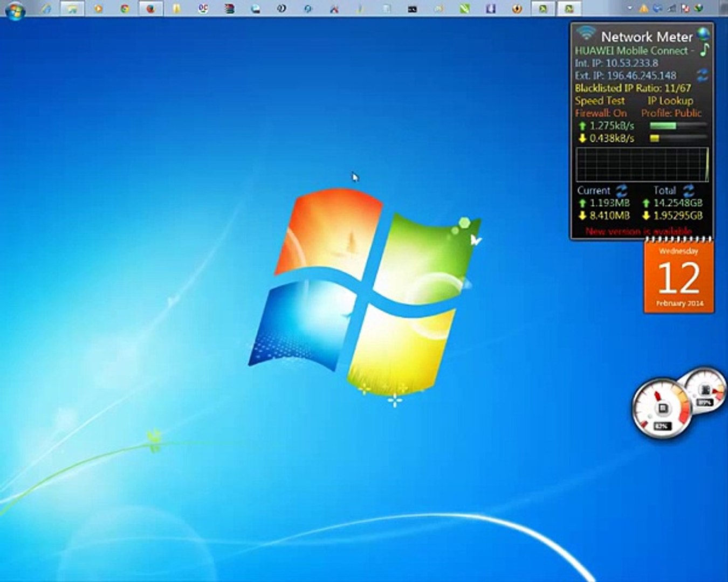The image size is (728, 582).
Task: Click the Blacklisted IP Ratio text
Action: (633, 88)
